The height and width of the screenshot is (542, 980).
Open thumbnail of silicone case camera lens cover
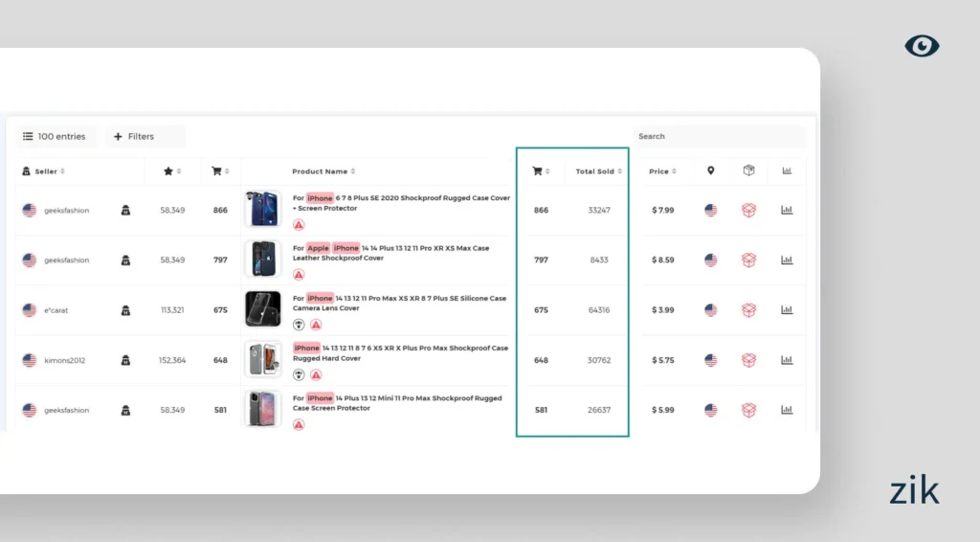[x=263, y=308]
